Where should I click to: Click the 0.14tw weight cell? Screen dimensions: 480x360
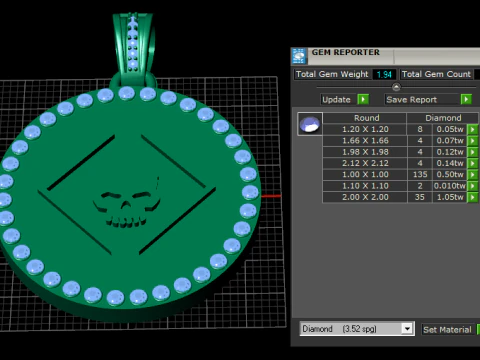click(x=450, y=163)
